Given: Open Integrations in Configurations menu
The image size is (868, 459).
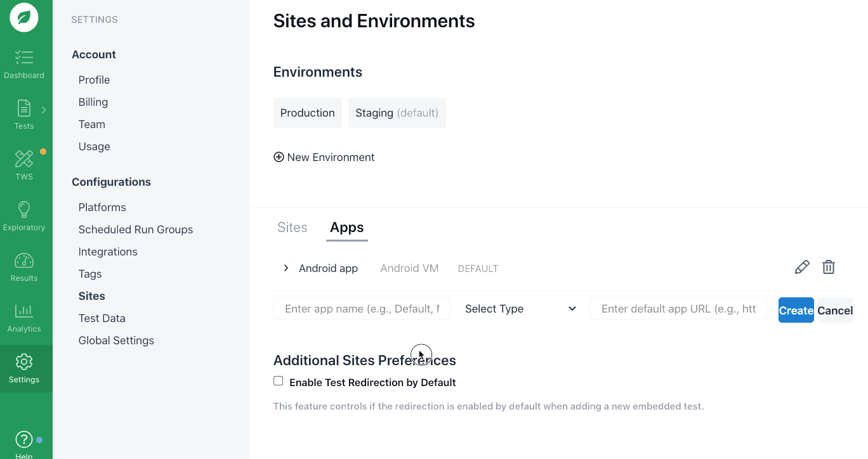Looking at the screenshot, I should [108, 252].
